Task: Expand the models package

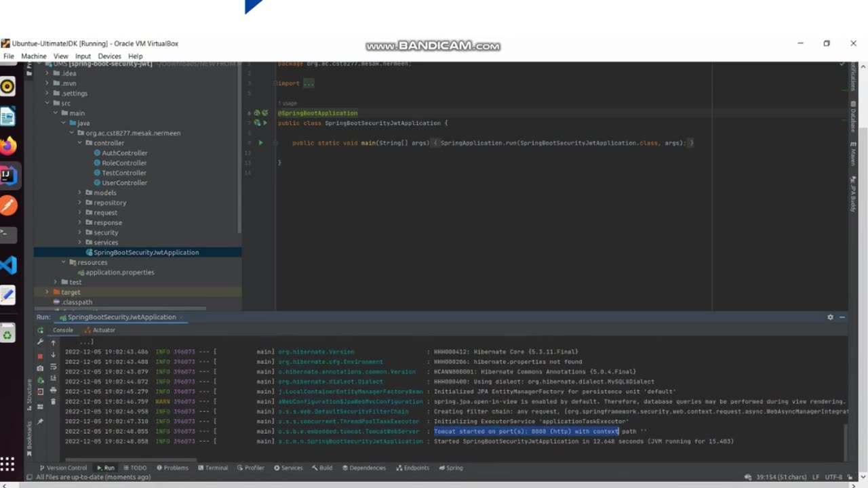Action: (79, 192)
